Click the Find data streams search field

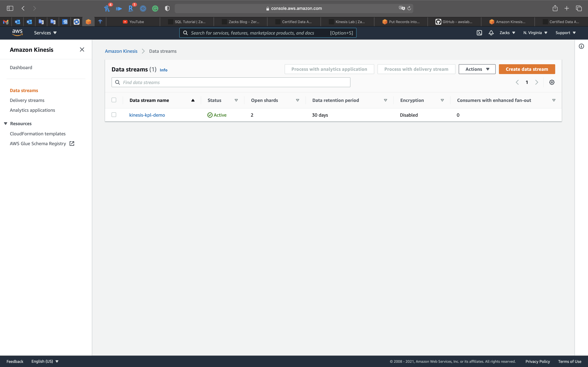(x=231, y=82)
